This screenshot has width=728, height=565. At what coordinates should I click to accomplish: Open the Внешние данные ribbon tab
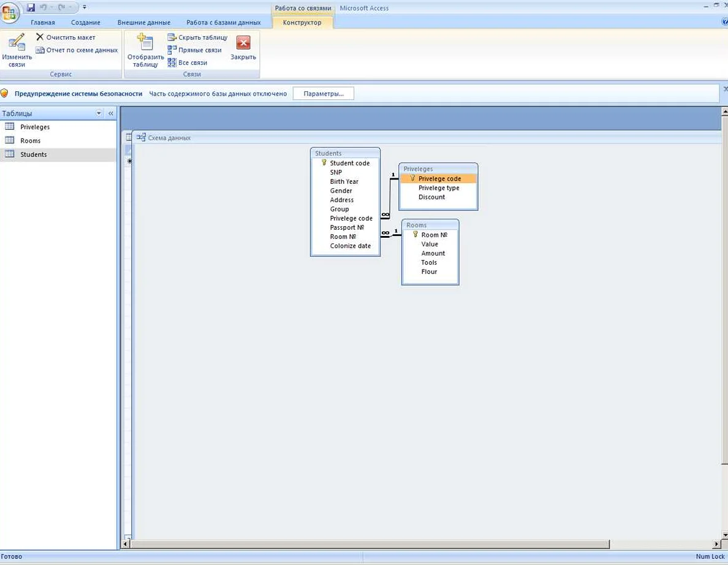pyautogui.click(x=143, y=23)
